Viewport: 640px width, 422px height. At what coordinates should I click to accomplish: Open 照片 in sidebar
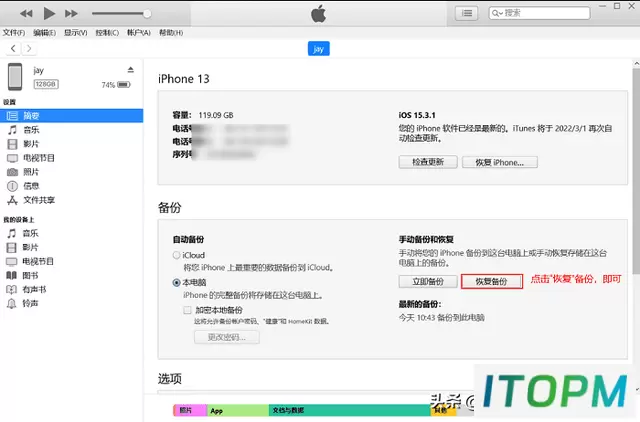pos(31,172)
